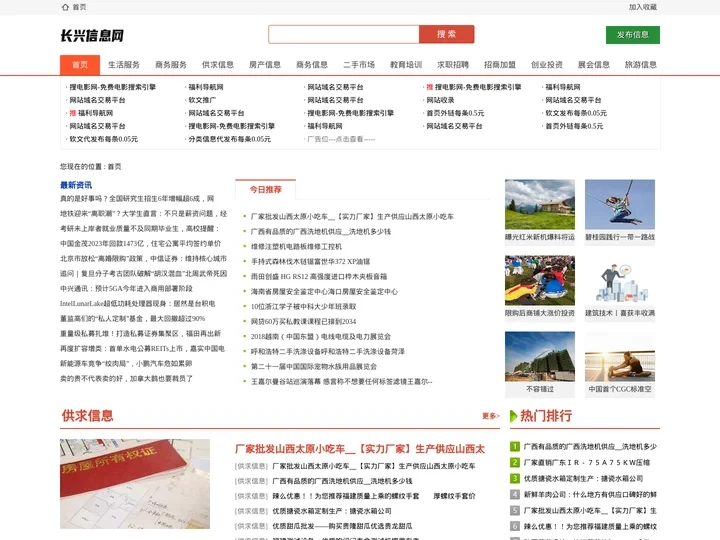Viewport: 720px width, 540px height.
Task: Click the 长兴信息网 site logo
Action: click(x=92, y=35)
